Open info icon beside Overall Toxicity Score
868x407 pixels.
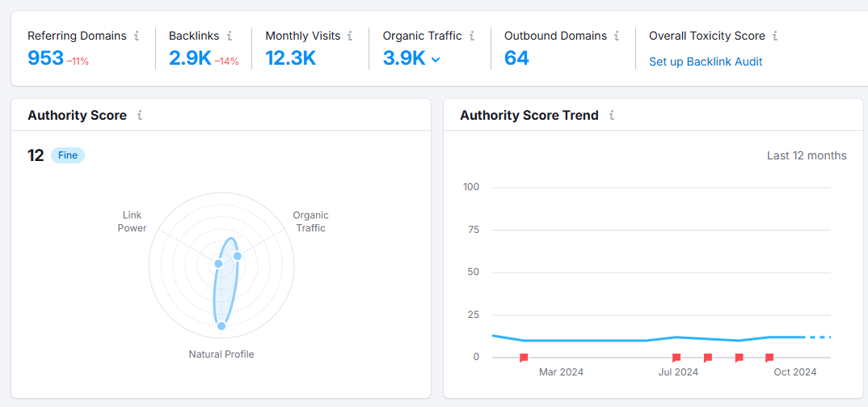coord(775,36)
